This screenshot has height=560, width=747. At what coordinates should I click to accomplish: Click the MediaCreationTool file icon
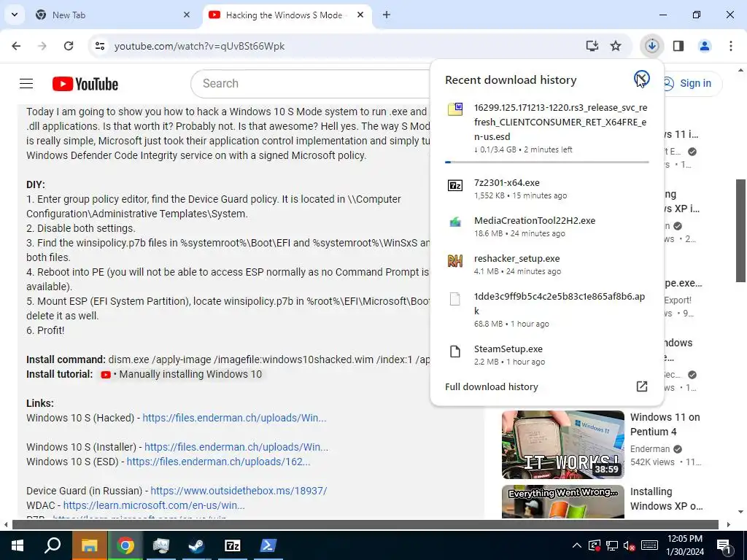[x=455, y=222]
